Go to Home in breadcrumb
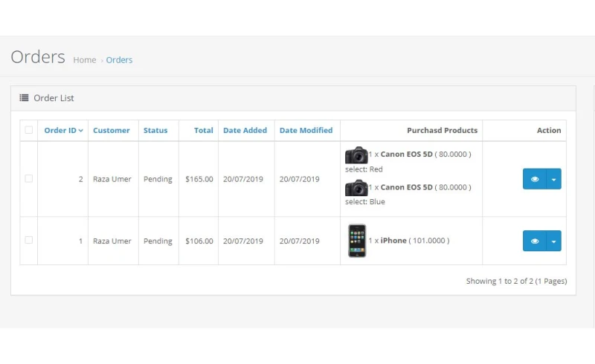Viewport: 595px width, 364px height. (85, 60)
